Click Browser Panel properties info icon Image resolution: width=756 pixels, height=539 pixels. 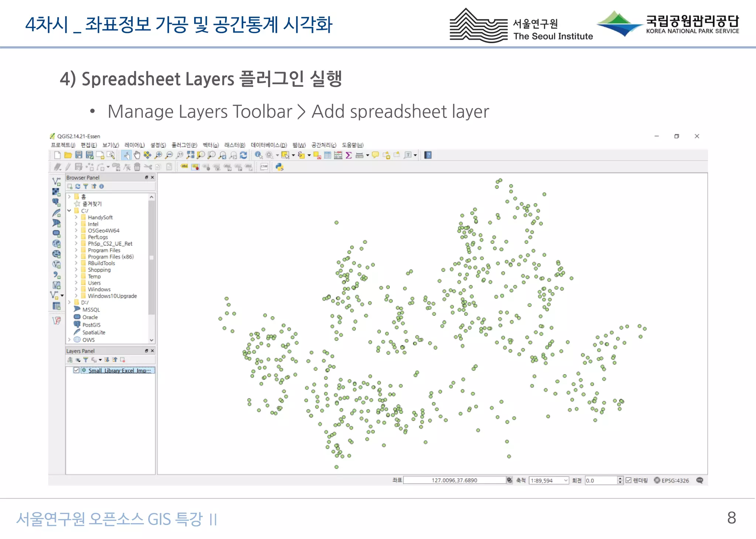[102, 187]
